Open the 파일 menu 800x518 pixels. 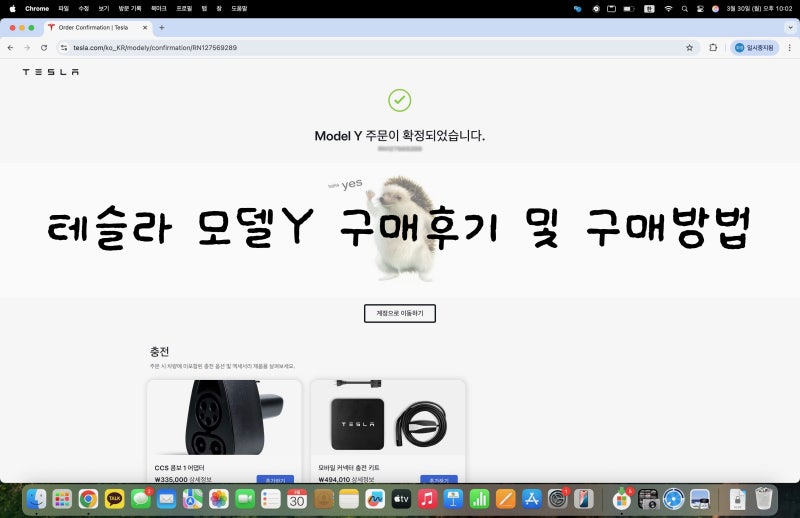(63, 9)
